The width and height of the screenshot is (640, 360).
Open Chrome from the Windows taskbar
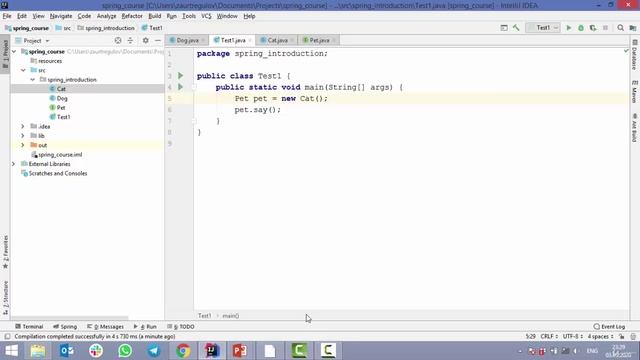point(183,351)
